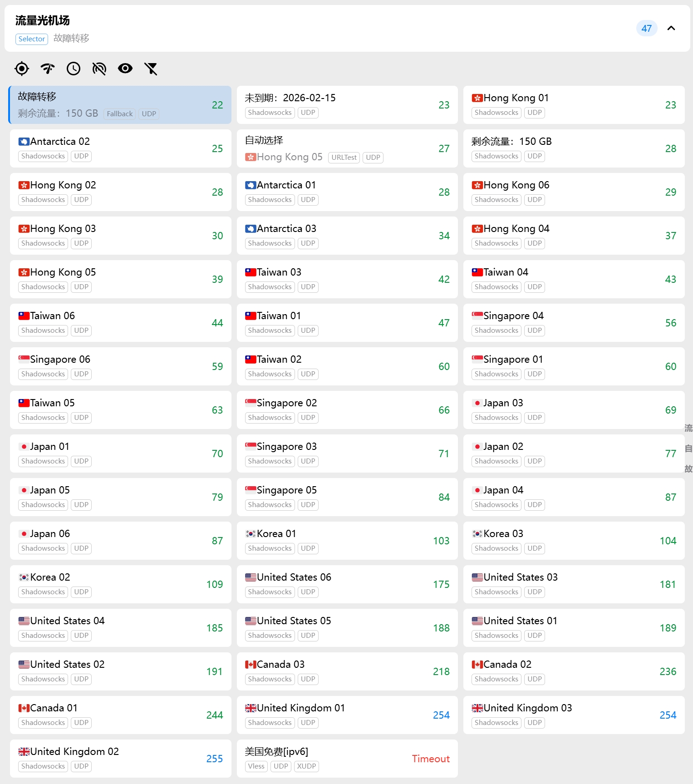Click the Antarctica 02 flag icon
Screen dimensions: 693x784
point(24,142)
